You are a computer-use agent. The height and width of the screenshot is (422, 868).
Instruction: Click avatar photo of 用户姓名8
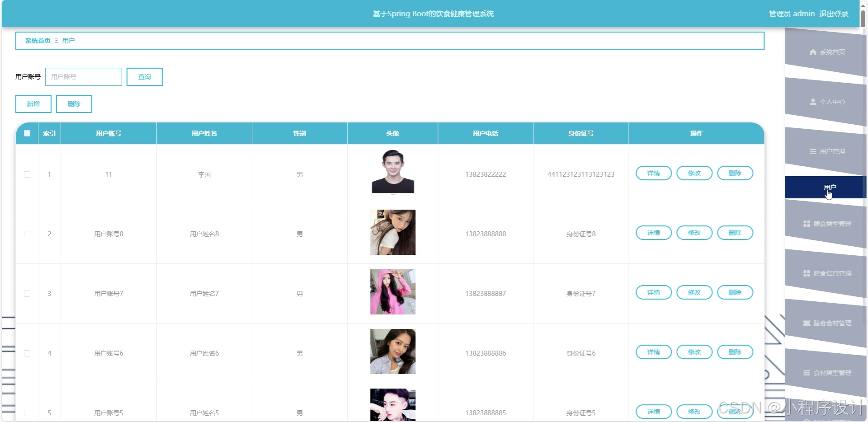coord(393,232)
